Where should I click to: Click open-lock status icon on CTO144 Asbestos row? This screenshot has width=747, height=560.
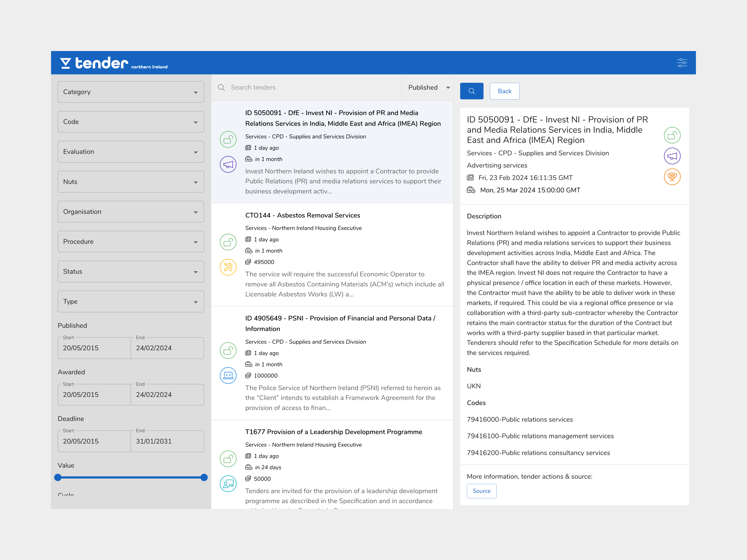(228, 242)
